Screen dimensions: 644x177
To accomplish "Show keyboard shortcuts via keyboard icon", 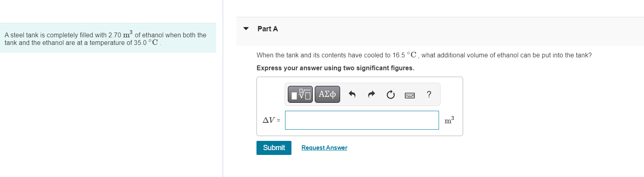I will pyautogui.click(x=410, y=95).
